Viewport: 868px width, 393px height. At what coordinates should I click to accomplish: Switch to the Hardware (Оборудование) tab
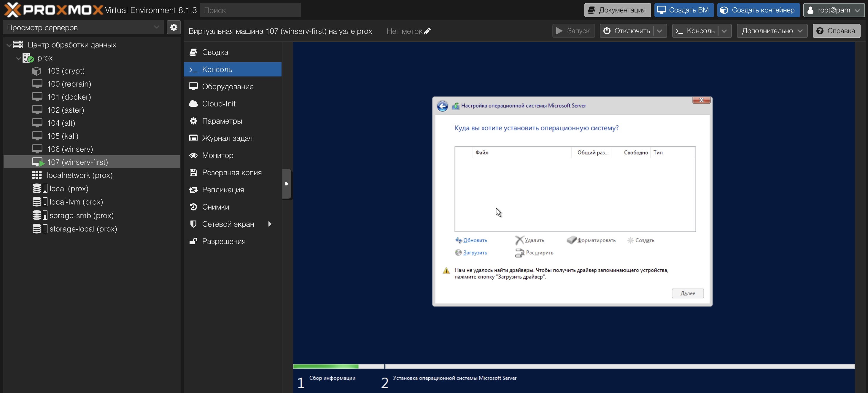(x=228, y=87)
